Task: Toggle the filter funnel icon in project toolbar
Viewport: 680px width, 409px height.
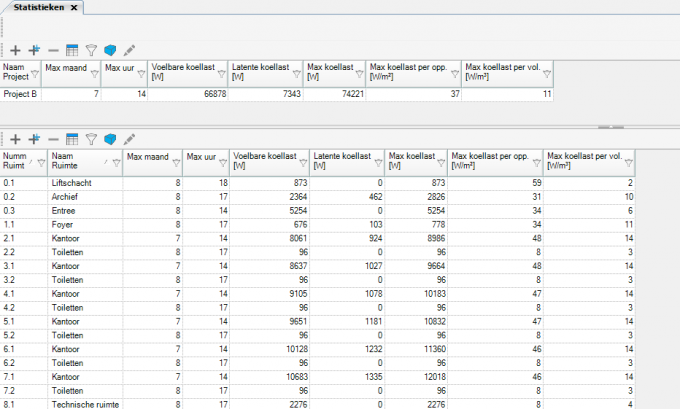Action: click(91, 50)
